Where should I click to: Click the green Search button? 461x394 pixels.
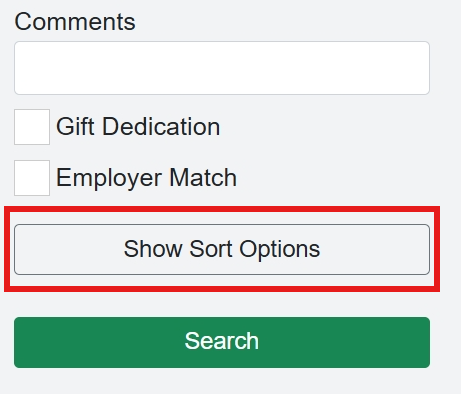(222, 342)
